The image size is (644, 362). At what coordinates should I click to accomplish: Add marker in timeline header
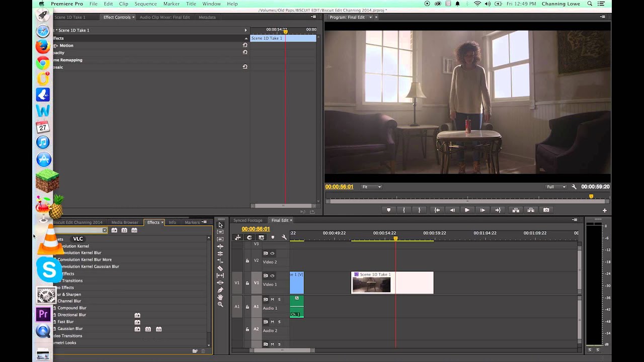pos(273,237)
